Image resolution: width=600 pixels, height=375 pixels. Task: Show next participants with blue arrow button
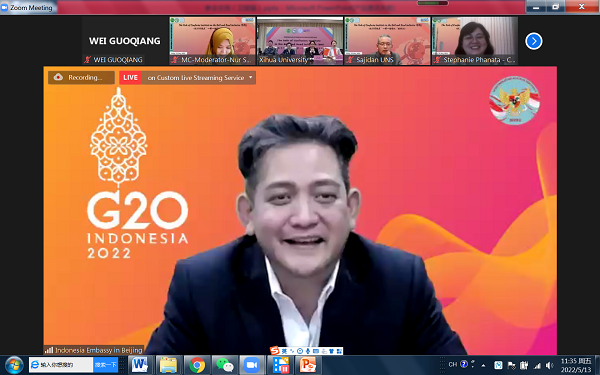[534, 41]
